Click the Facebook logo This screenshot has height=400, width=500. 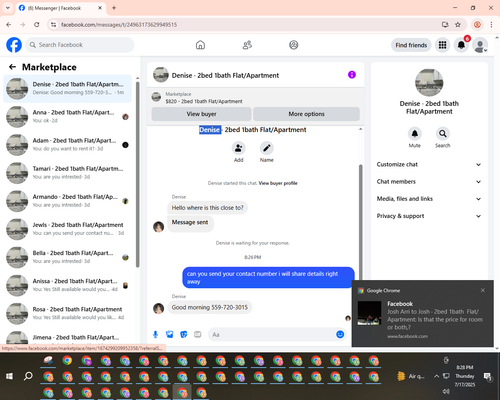coord(14,45)
